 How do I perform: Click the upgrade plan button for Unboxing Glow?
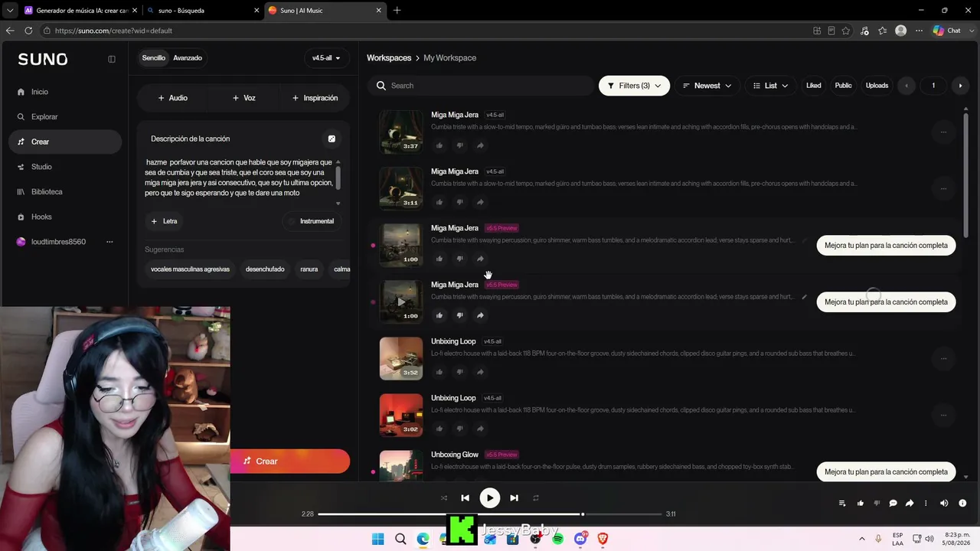point(886,472)
